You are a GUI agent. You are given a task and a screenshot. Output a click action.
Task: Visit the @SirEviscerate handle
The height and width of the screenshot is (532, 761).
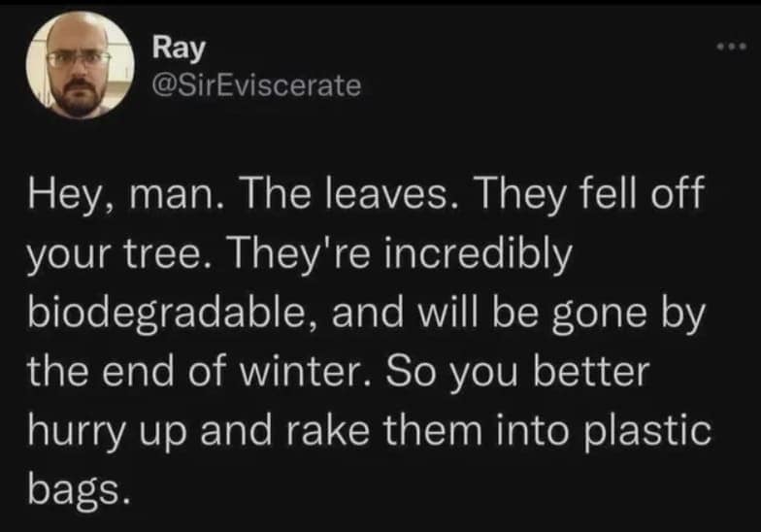(256, 86)
